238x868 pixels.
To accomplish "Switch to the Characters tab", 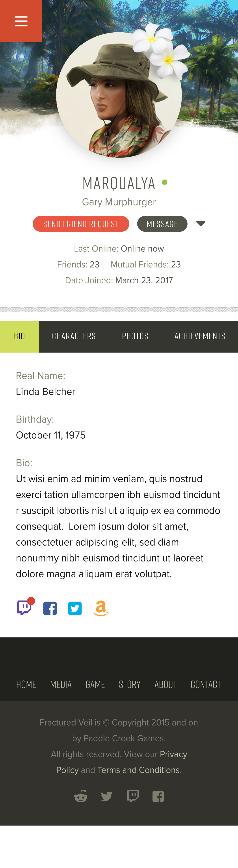I will pyautogui.click(x=74, y=336).
